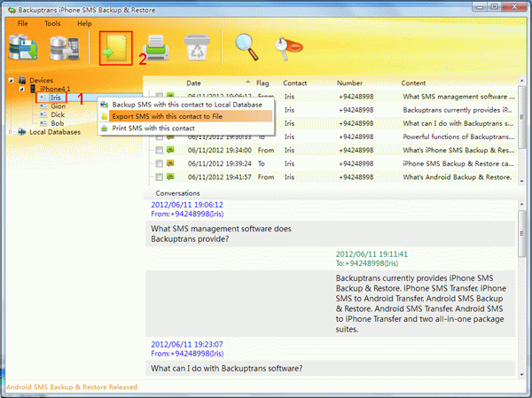Click the 'Backuptrans currently provides iP...' row content
This screenshot has width=532, height=398.
[458, 110]
